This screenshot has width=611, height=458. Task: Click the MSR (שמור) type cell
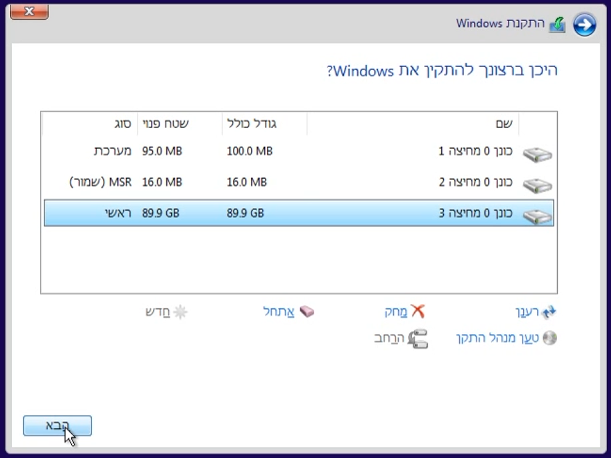(100, 182)
